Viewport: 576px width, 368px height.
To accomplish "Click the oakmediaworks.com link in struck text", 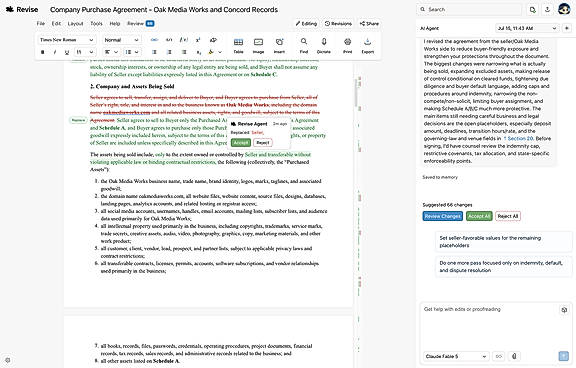I will (x=126, y=112).
